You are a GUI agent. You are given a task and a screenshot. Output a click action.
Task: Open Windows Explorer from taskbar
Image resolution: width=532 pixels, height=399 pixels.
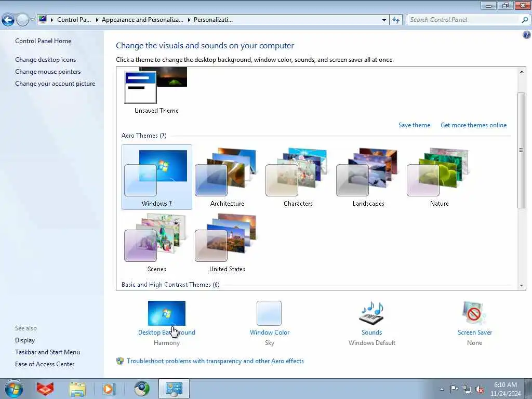[x=77, y=389]
